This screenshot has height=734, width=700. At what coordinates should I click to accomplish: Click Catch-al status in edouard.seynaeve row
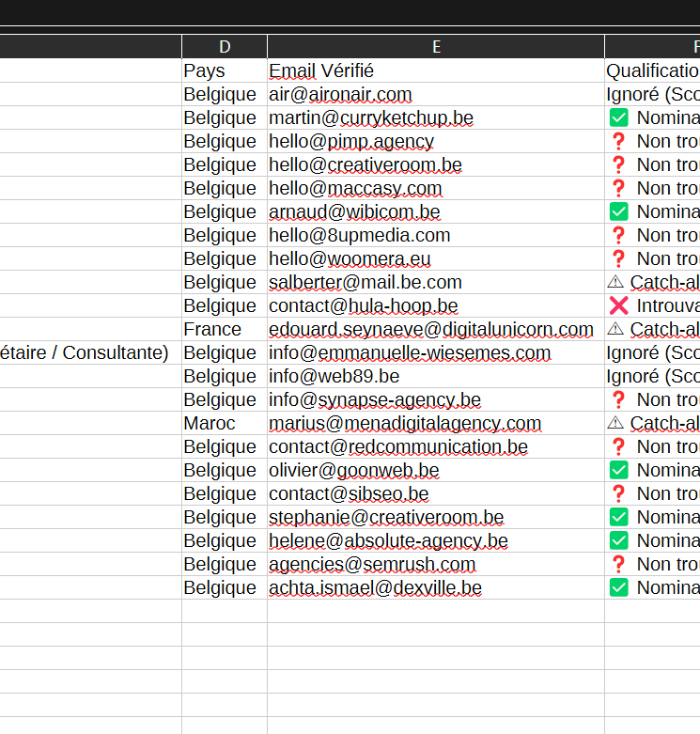[653, 329]
